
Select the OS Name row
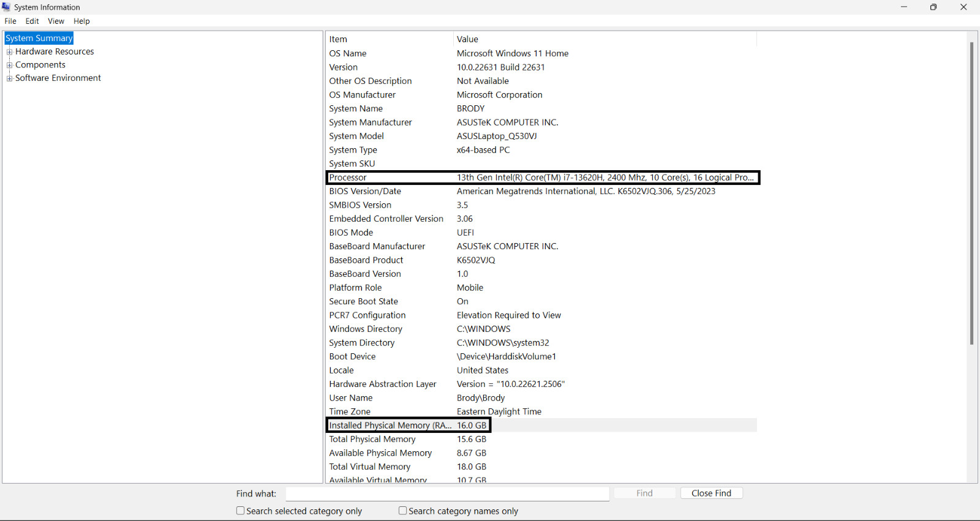tap(542, 53)
